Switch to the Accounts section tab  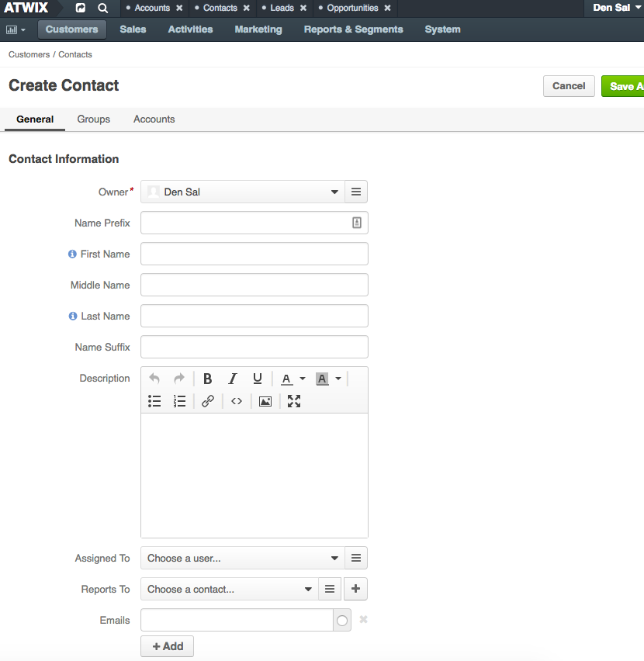pyautogui.click(x=154, y=119)
